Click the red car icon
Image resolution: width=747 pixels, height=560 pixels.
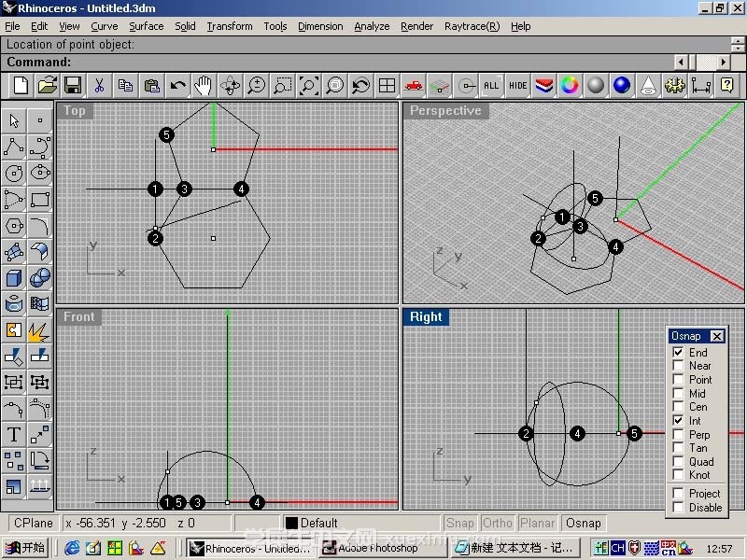coord(413,86)
